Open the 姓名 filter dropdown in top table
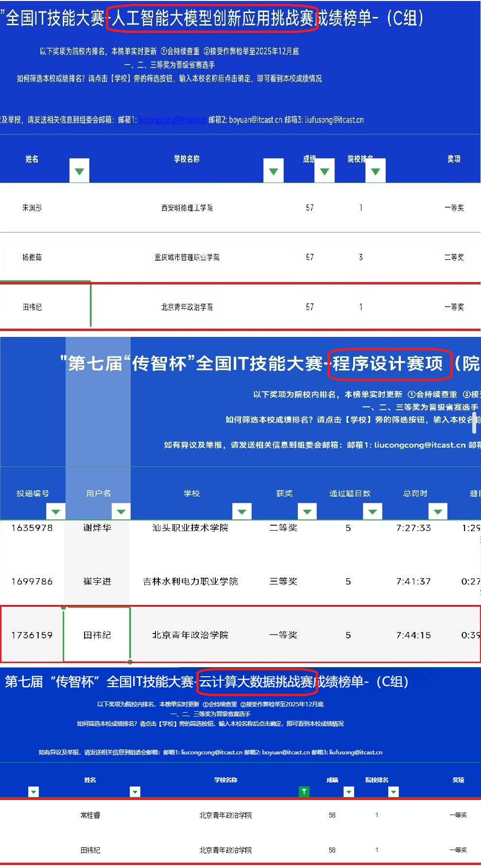Viewport: 481px width, 868px height. click(x=79, y=170)
